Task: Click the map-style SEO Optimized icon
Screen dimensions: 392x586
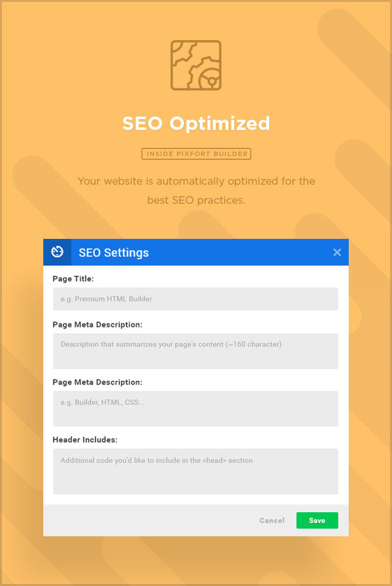Action: pyautogui.click(x=196, y=65)
